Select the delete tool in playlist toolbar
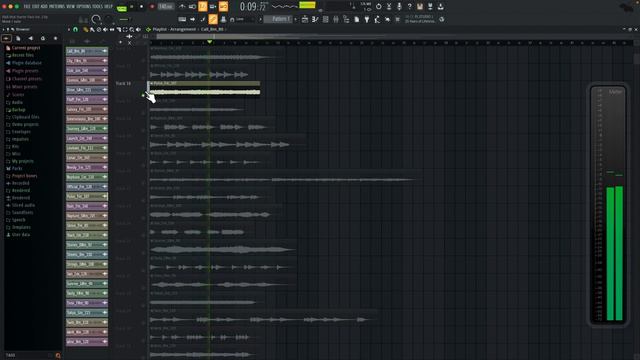The height and width of the screenshot is (360, 640). pyautogui.click(x=99, y=29)
